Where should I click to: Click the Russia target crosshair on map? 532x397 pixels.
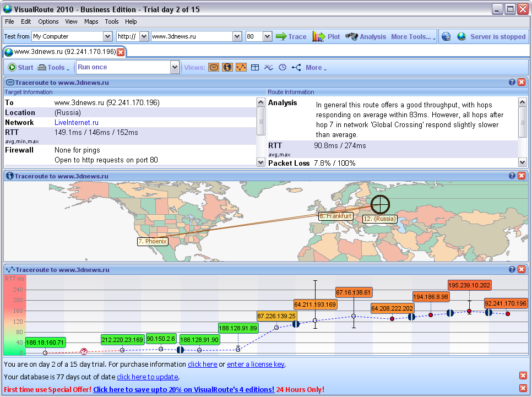380,204
